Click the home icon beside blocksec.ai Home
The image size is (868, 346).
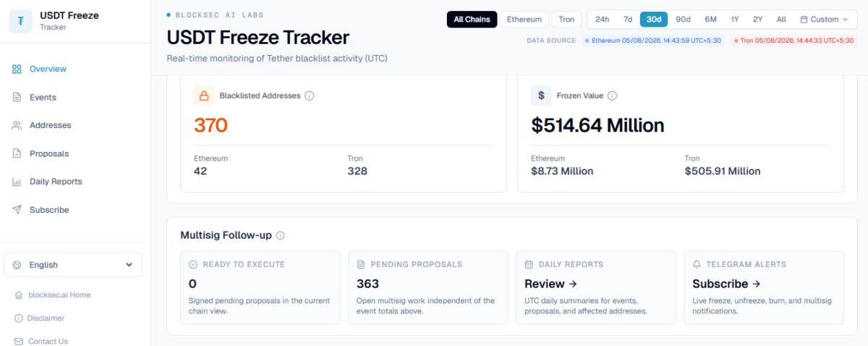click(19, 295)
